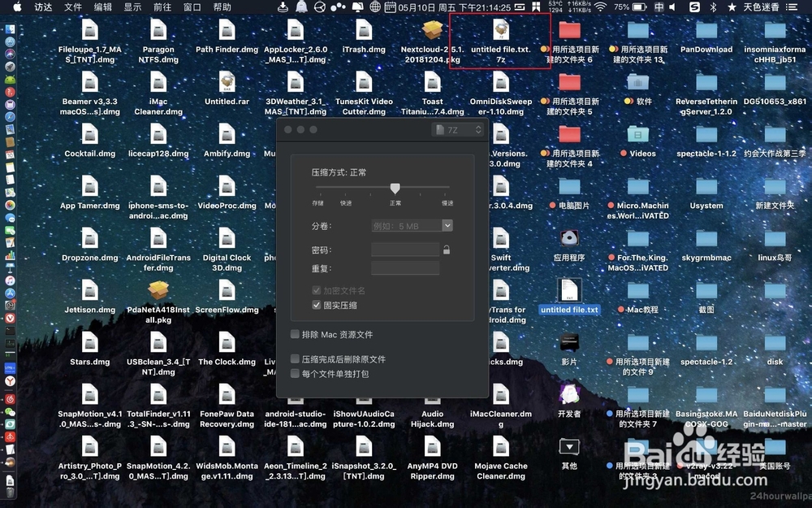Enable 排除 Mac 资源文件 checkbox

296,334
